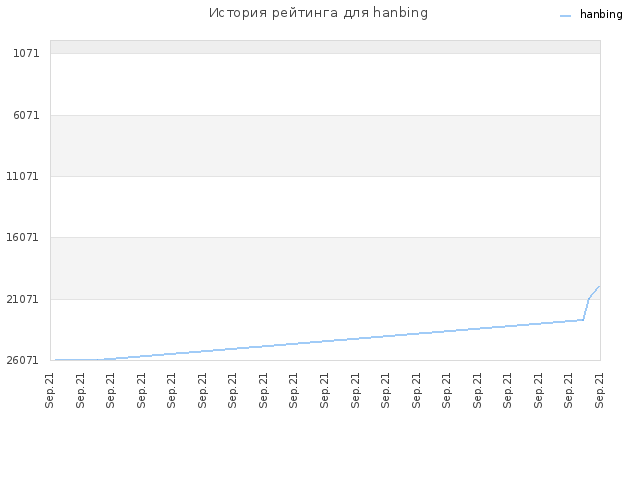Click the 6071 y-axis label
Viewport: 640px width, 480px height.
point(26,115)
